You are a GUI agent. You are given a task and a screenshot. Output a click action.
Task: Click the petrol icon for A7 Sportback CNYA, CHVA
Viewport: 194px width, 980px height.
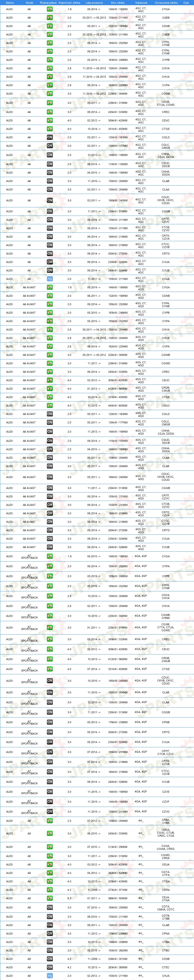pyautogui.click(x=50, y=596)
